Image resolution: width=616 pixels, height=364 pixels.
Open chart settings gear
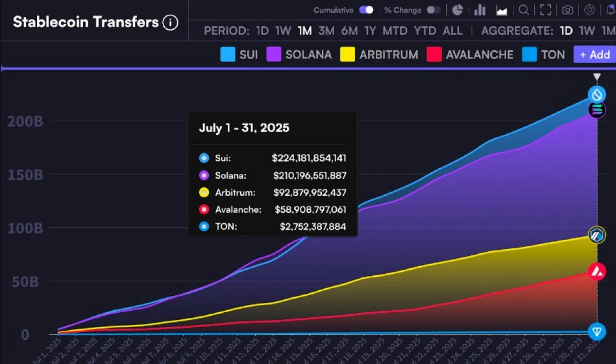(x=590, y=10)
